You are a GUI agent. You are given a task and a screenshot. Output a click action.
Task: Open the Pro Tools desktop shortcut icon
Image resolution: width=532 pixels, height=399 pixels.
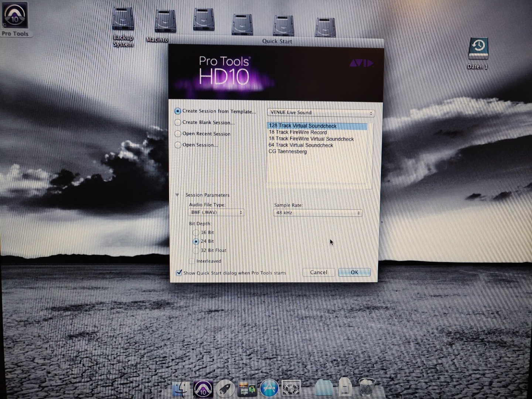click(x=15, y=17)
